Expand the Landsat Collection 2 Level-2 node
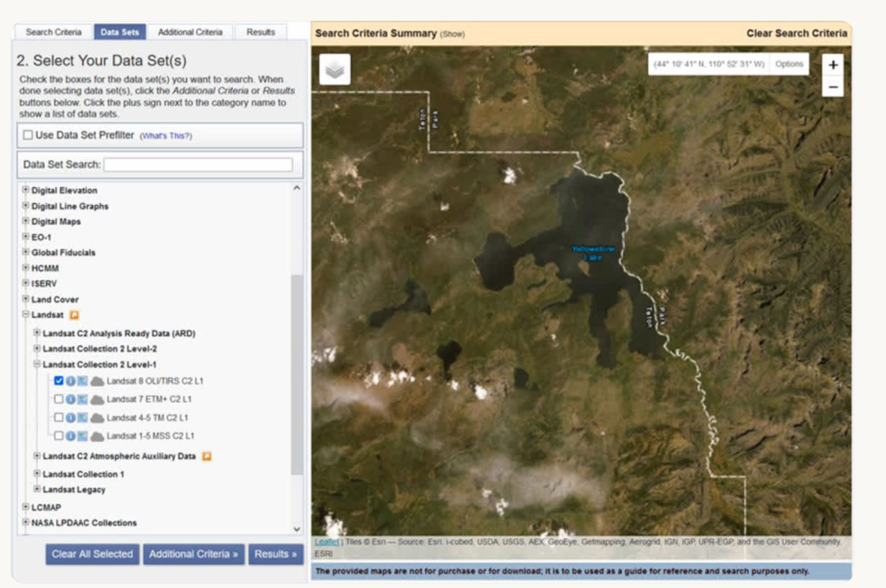 click(x=37, y=349)
